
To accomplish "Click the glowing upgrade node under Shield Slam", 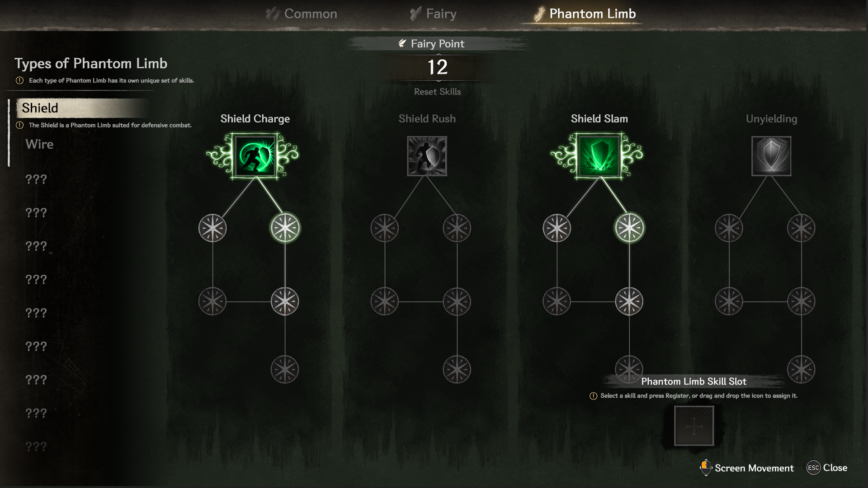I will (629, 228).
